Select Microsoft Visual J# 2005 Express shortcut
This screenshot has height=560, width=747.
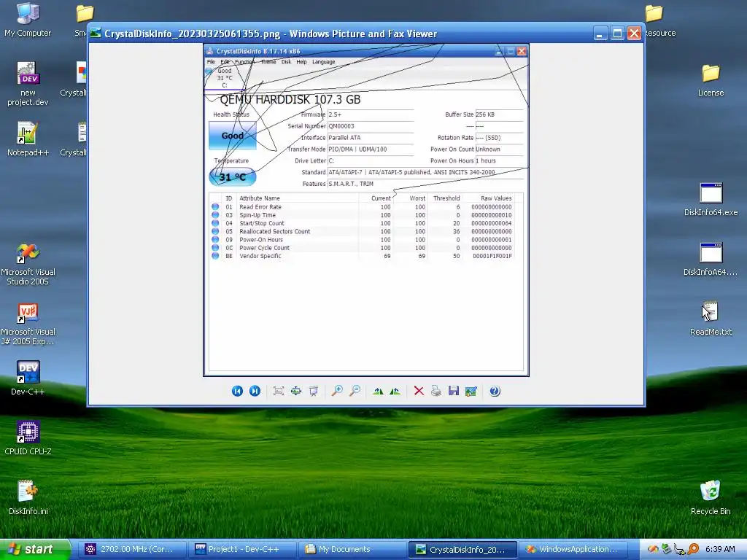pos(28,324)
